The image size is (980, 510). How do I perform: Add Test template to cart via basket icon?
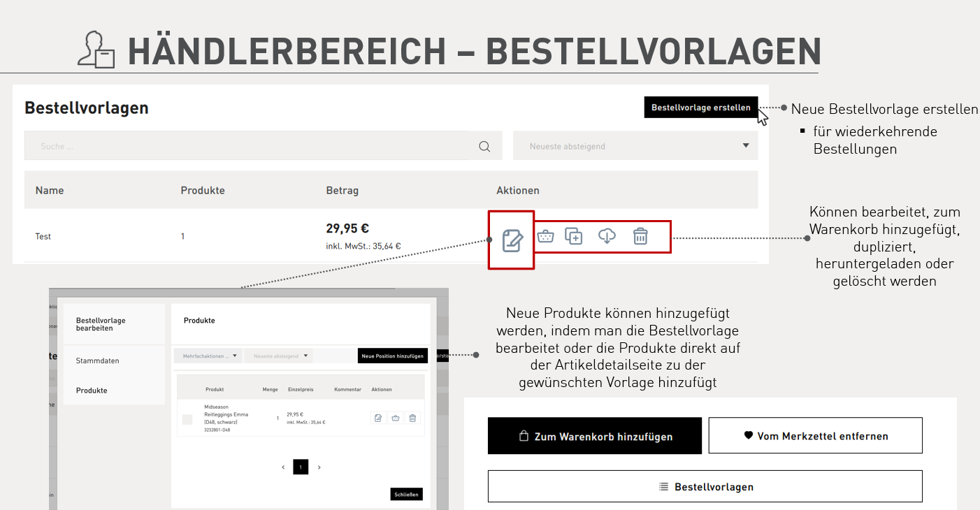[545, 236]
